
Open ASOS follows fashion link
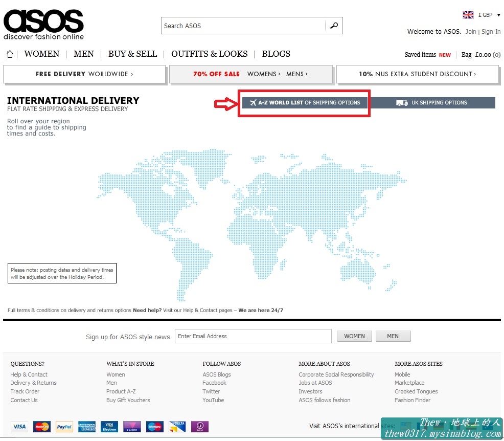point(324,400)
